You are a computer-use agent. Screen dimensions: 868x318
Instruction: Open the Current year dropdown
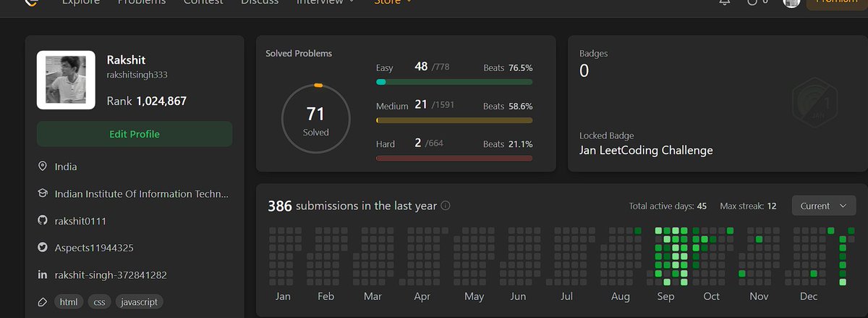(x=824, y=206)
